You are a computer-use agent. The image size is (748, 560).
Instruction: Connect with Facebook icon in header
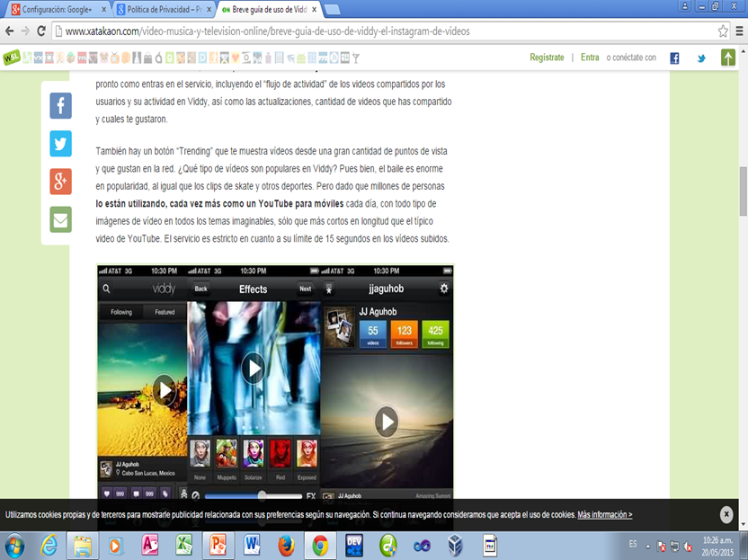click(674, 58)
